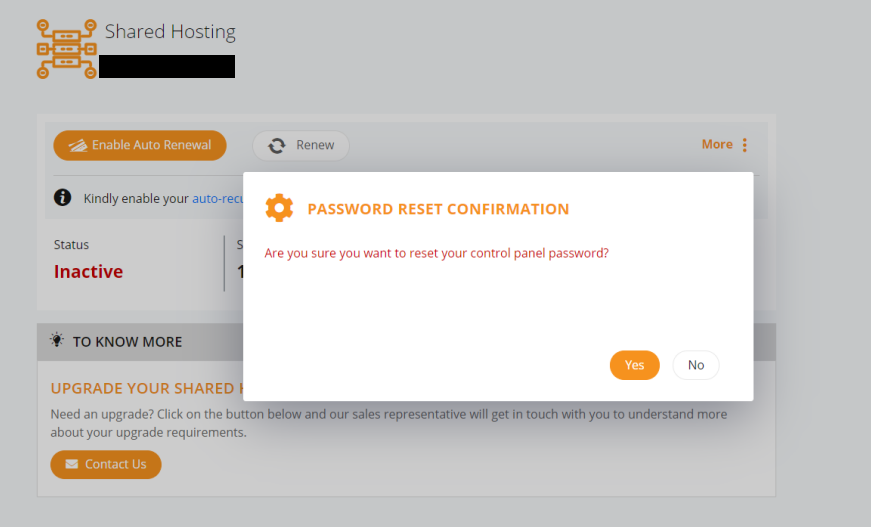The image size is (871, 527).
Task: Click the info circle icon
Action: coord(62,197)
